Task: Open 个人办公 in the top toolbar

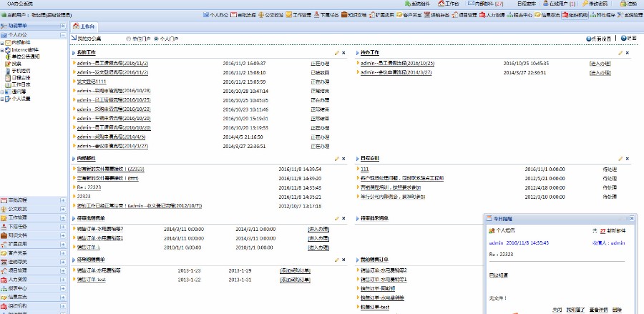Action: tap(215, 15)
